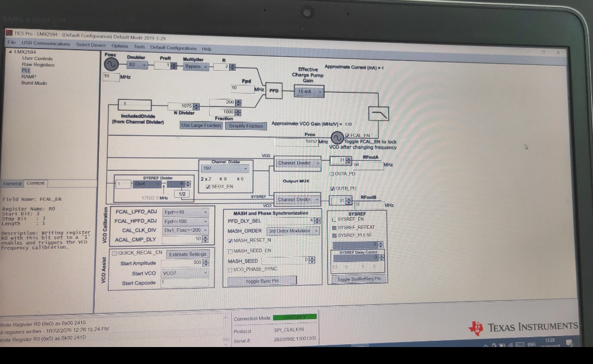Show hidden tray icons chevron
This screenshot has width=593, height=364.
pyautogui.click(x=485, y=345)
